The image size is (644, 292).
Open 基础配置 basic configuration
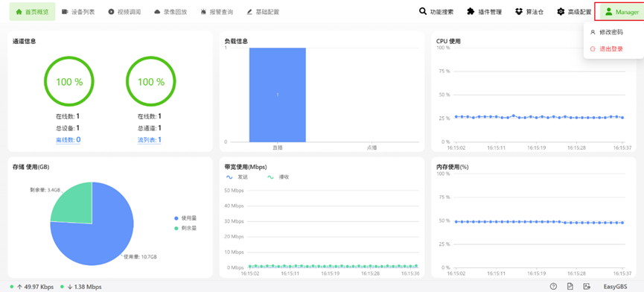[x=263, y=12]
